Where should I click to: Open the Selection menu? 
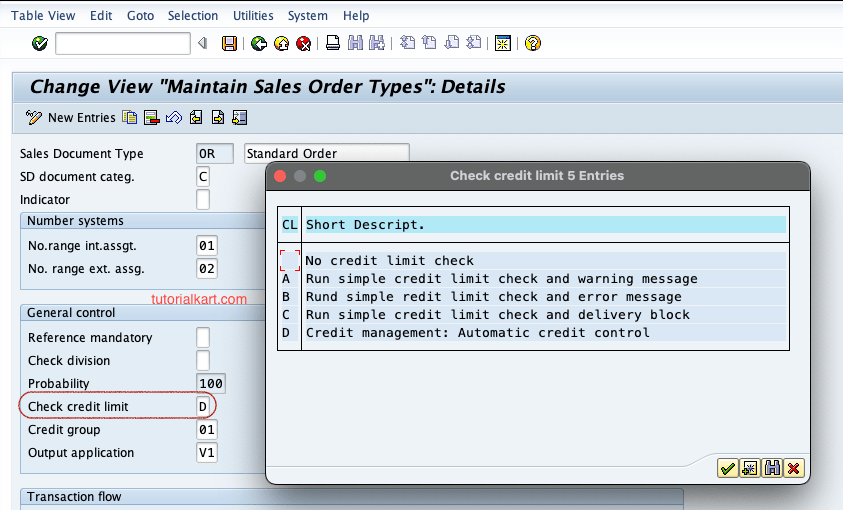[193, 16]
